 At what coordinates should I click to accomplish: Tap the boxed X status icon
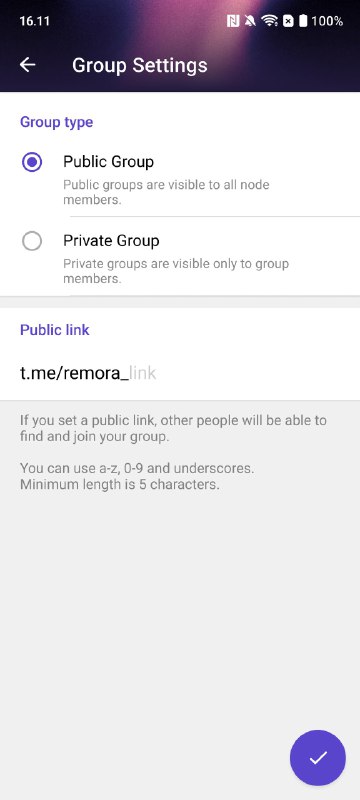coord(288,21)
